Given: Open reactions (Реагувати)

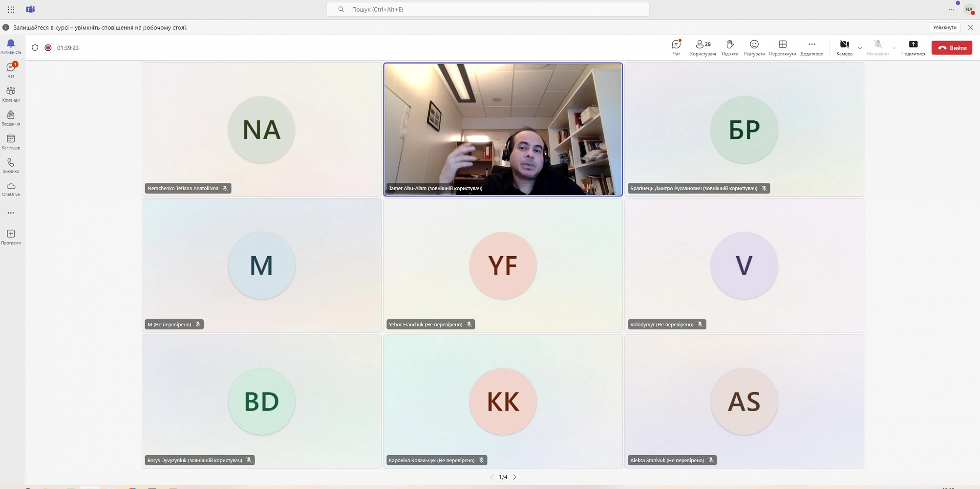Looking at the screenshot, I should coord(754,47).
